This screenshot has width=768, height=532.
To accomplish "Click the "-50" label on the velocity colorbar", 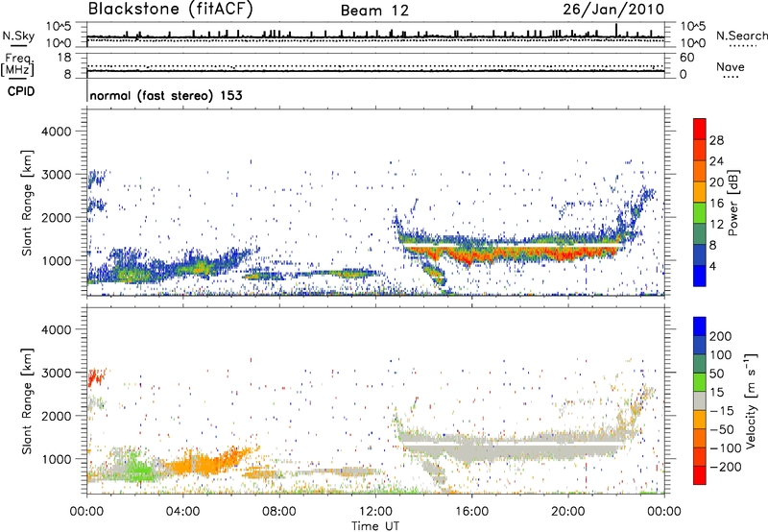I will tap(721, 429).
